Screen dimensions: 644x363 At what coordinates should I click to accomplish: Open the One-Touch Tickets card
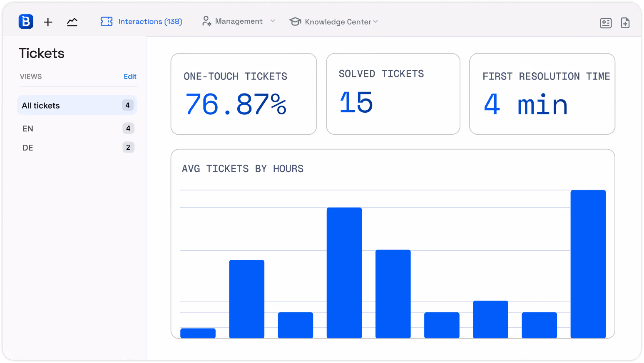click(244, 94)
